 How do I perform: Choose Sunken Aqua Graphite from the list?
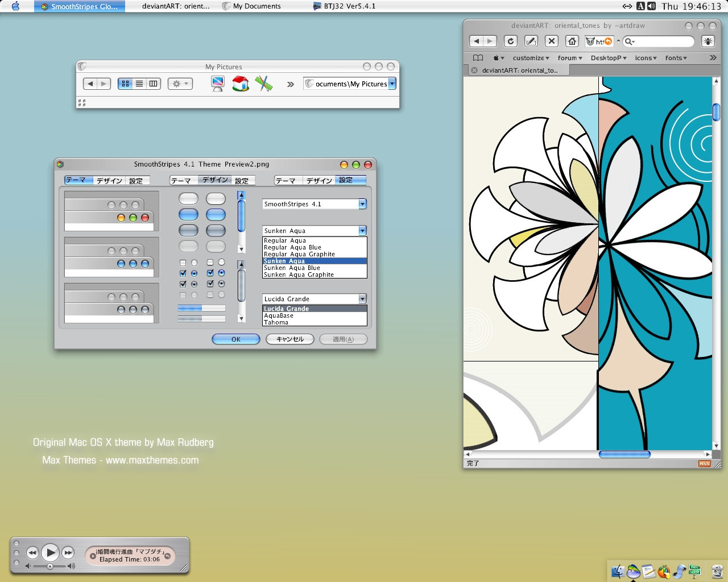pyautogui.click(x=315, y=275)
